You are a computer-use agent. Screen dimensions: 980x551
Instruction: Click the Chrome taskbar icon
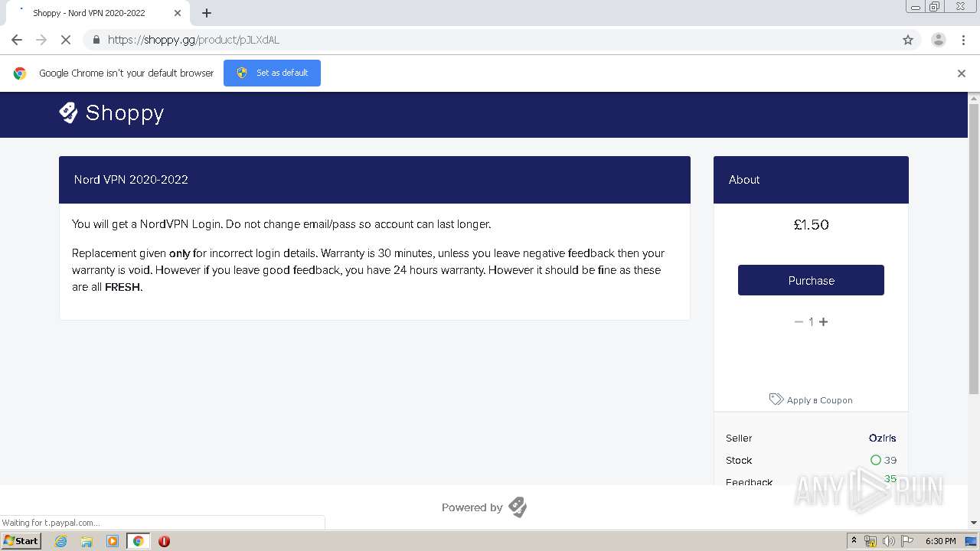point(138,541)
